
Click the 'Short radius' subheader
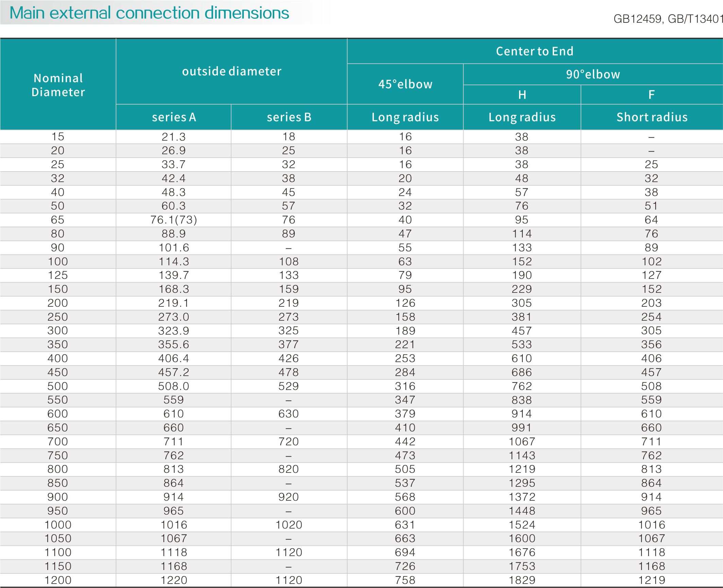coord(652,117)
